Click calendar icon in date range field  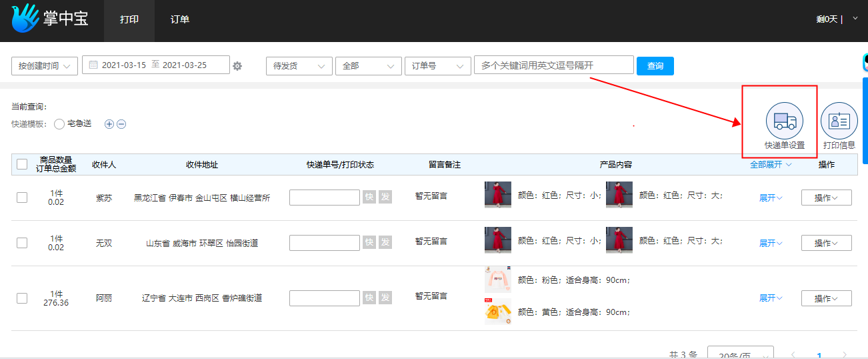click(93, 65)
